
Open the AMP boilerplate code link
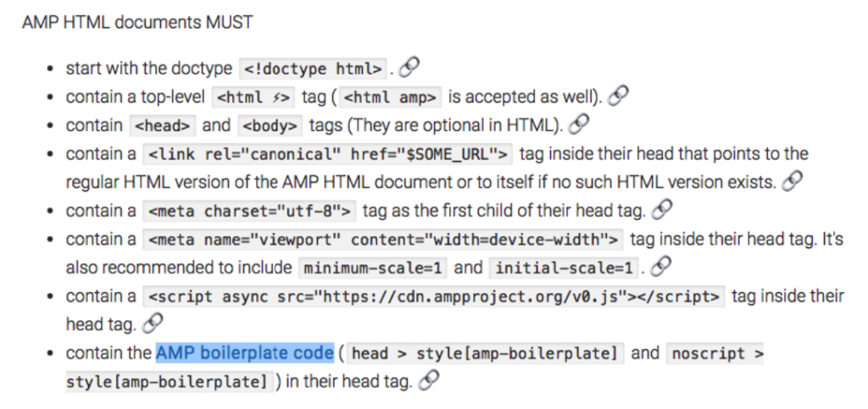point(245,352)
